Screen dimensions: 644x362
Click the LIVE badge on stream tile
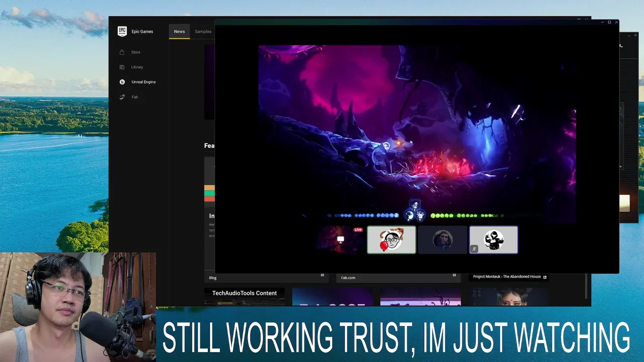pos(358,230)
